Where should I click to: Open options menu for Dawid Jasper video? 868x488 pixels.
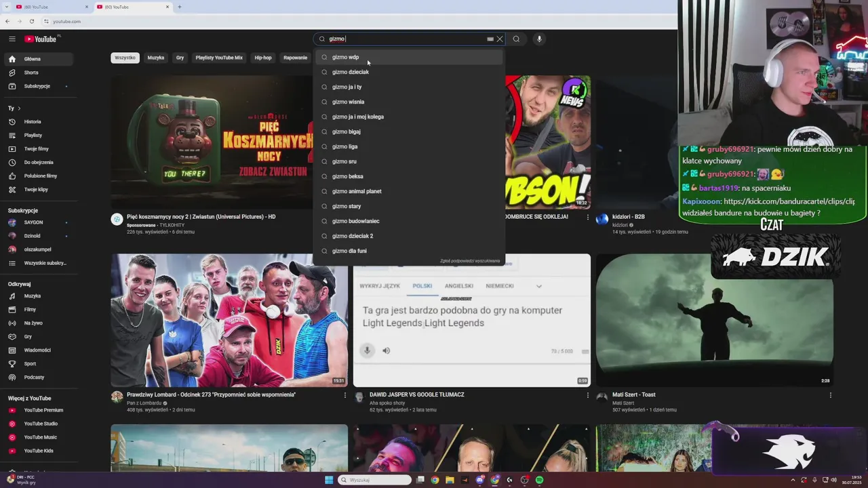(x=587, y=395)
